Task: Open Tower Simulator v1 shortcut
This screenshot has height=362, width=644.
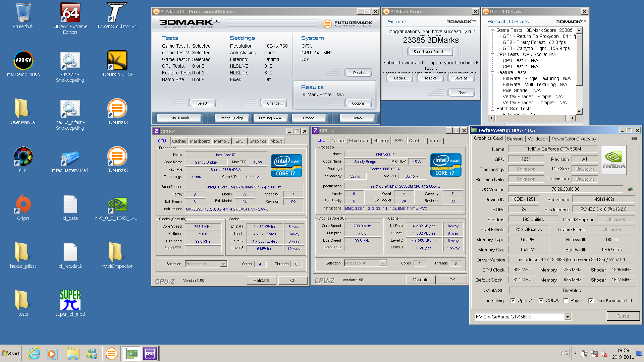Action: 117,16
